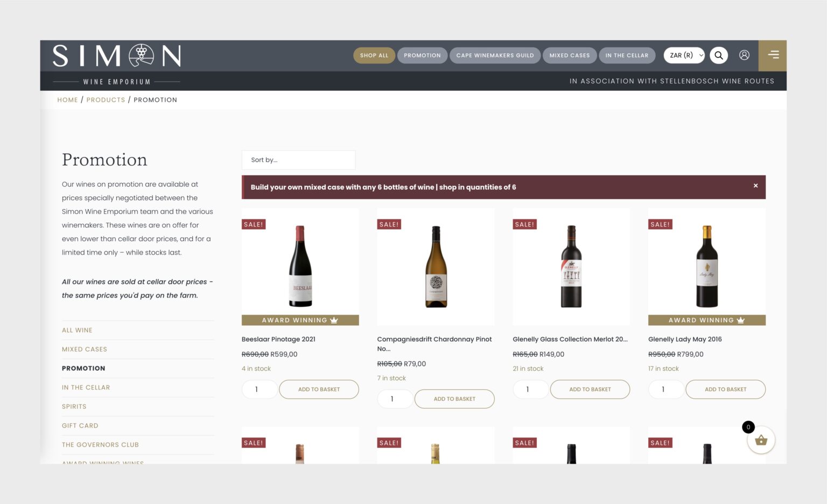This screenshot has width=827, height=504.
Task: Select Gift Card in sidebar
Action: [x=80, y=425]
